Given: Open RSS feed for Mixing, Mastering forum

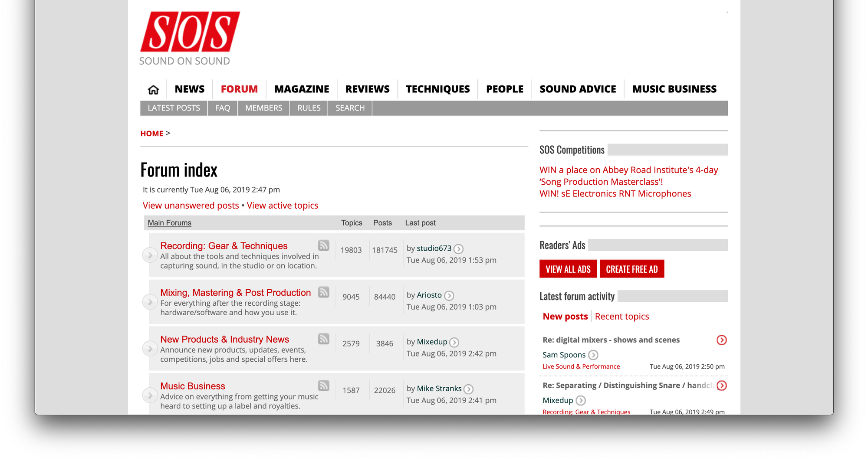Looking at the screenshot, I should coord(324,292).
